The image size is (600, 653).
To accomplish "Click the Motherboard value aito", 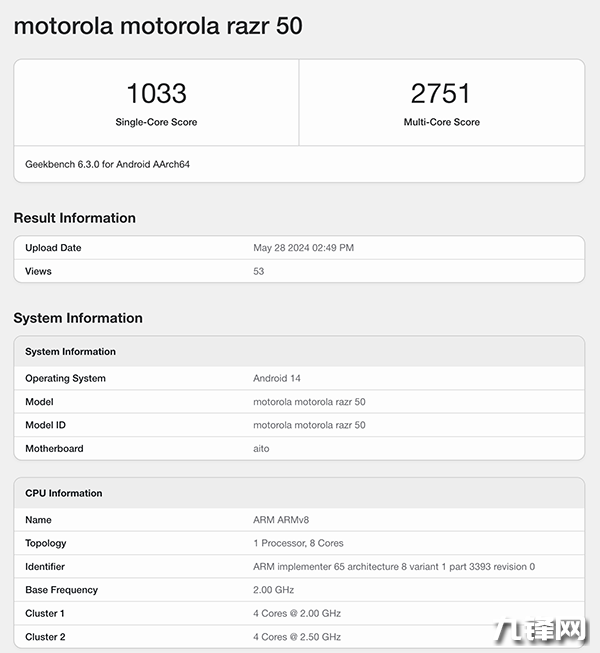I will 261,449.
